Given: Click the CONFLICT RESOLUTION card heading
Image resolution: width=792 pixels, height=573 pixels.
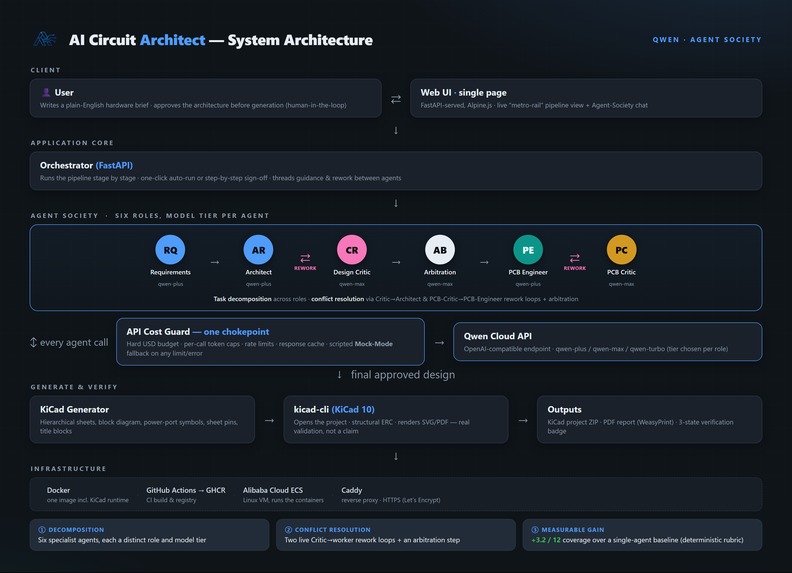Looking at the screenshot, I should [332, 530].
